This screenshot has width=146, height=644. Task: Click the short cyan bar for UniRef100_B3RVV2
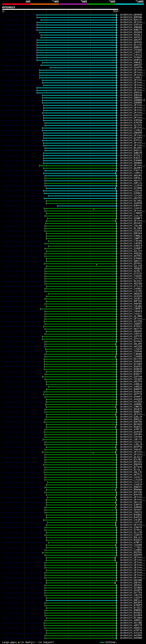coord(87,206)
